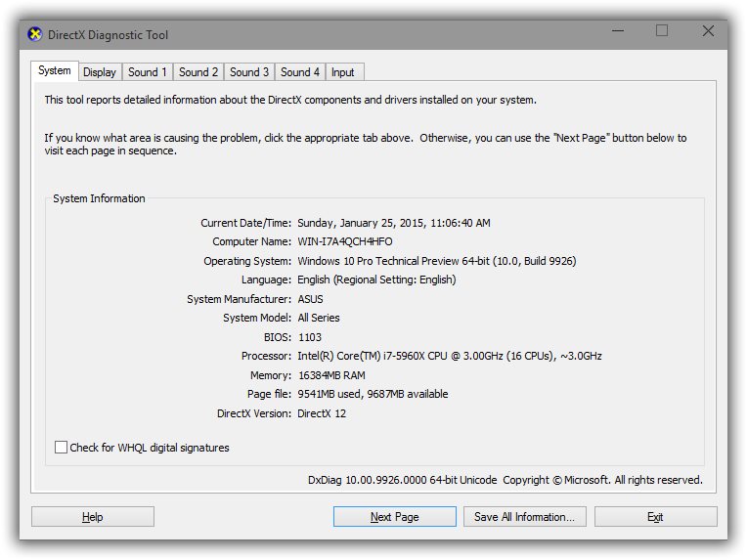Click the Windows 10 Pro Technical Preview value

(437, 261)
